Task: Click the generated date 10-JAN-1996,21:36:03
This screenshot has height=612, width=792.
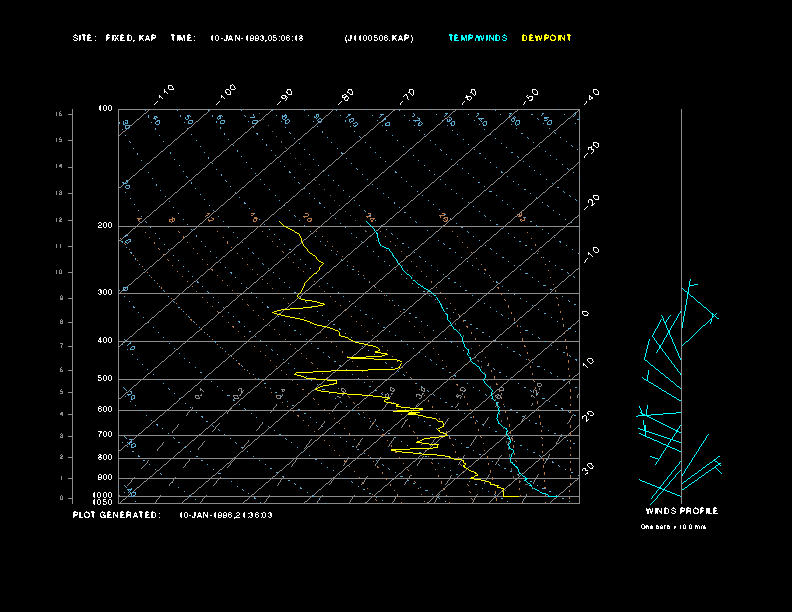Action: (x=226, y=515)
